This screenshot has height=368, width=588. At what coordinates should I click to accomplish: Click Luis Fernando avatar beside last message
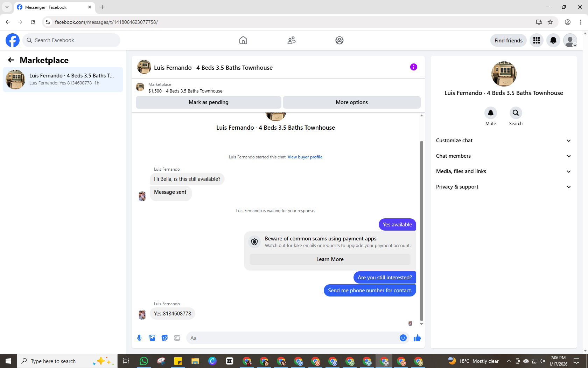142,315
